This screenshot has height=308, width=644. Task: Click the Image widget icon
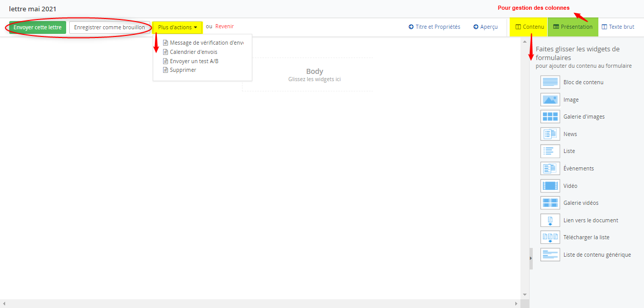tap(550, 100)
